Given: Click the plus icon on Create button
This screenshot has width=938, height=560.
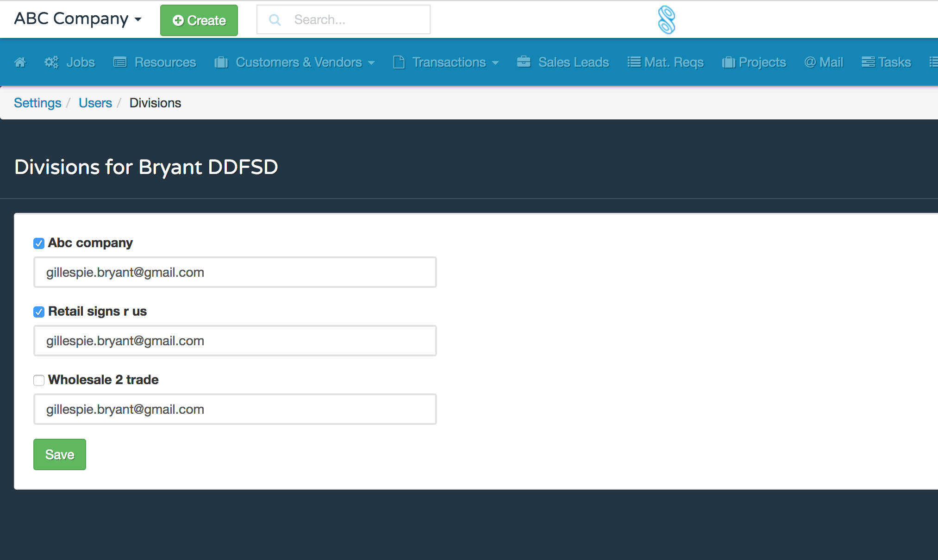Looking at the screenshot, I should [x=178, y=20].
